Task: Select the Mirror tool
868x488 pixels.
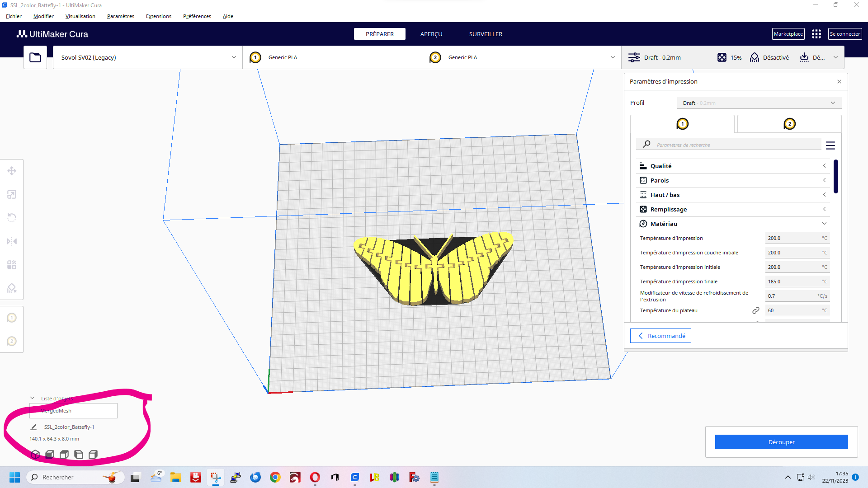Action: point(12,241)
